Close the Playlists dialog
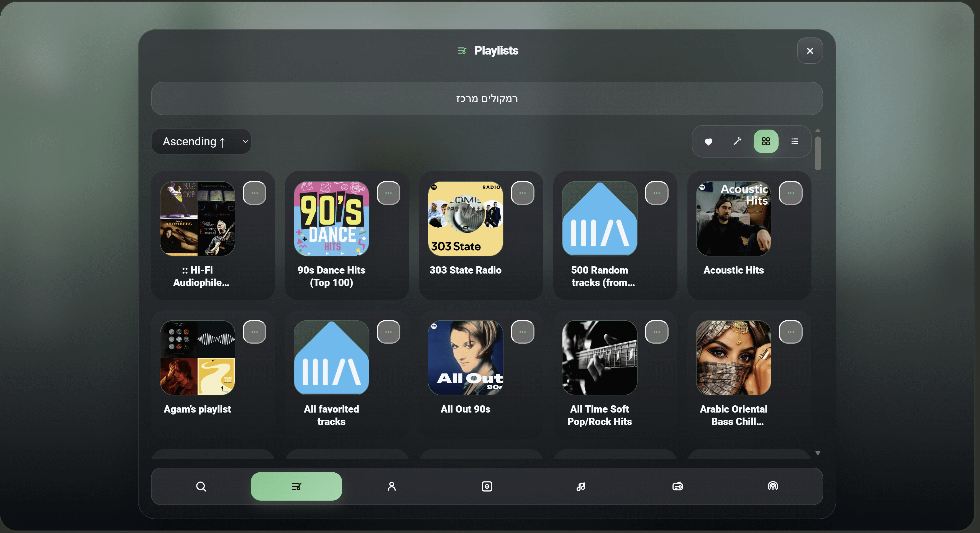980x533 pixels. (x=810, y=51)
